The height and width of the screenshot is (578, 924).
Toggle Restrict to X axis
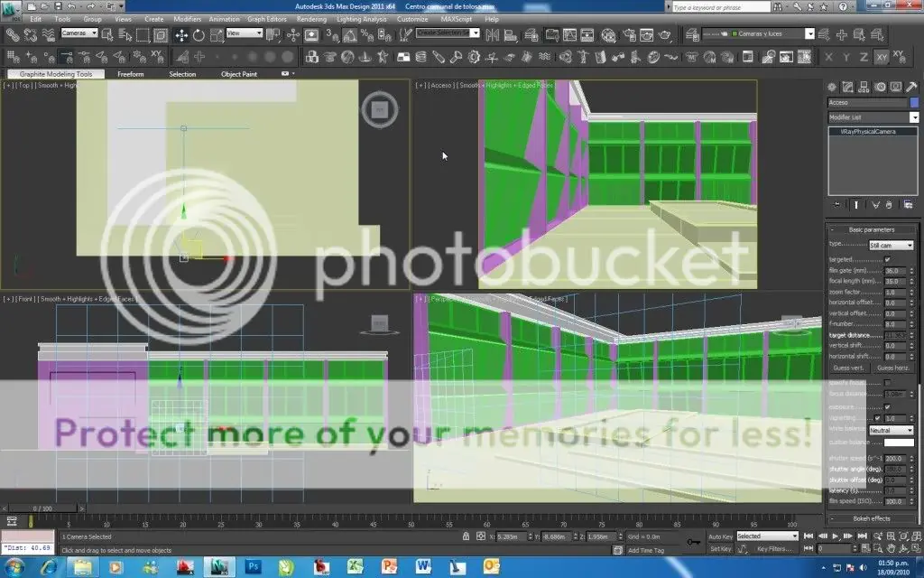click(828, 57)
